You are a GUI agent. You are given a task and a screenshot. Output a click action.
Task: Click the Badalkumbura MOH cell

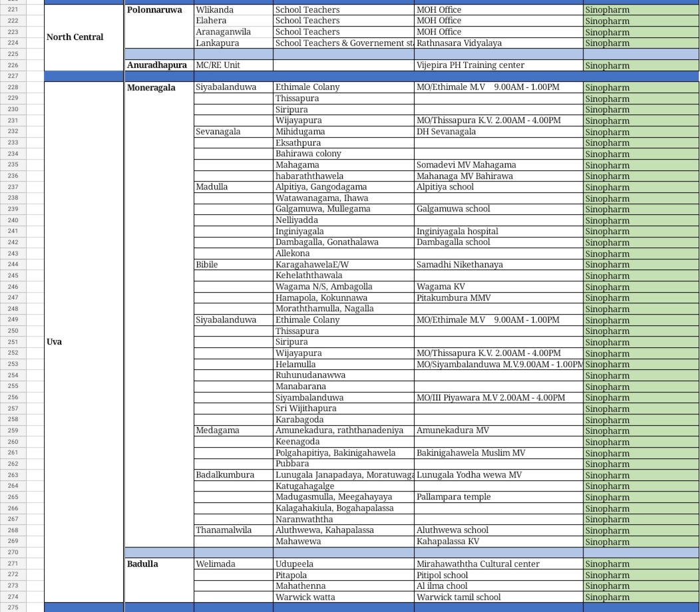coord(234,475)
